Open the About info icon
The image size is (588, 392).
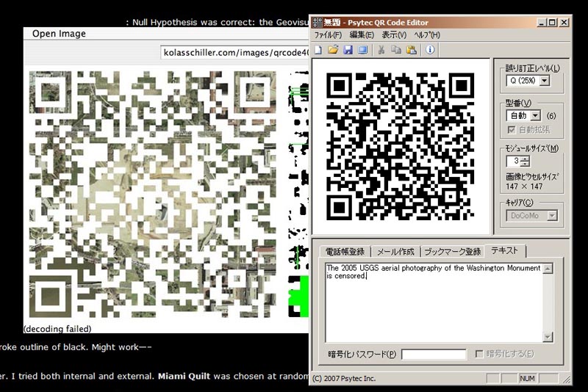coord(430,50)
